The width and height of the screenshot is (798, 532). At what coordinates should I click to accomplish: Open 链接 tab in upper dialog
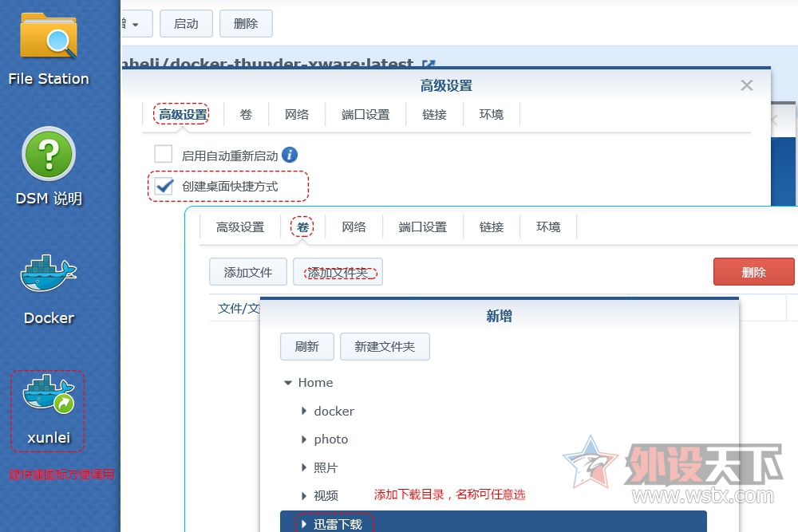[435, 114]
